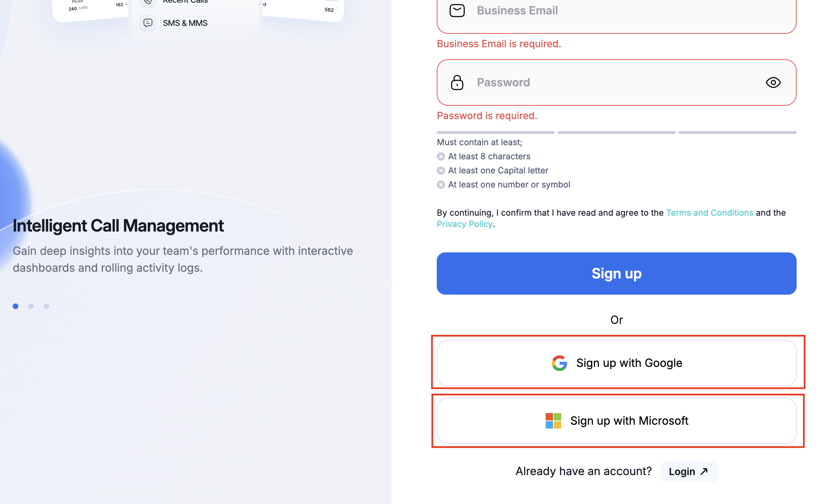834x504 pixels.
Task: Choose Sign up with Microsoft
Action: click(617, 421)
